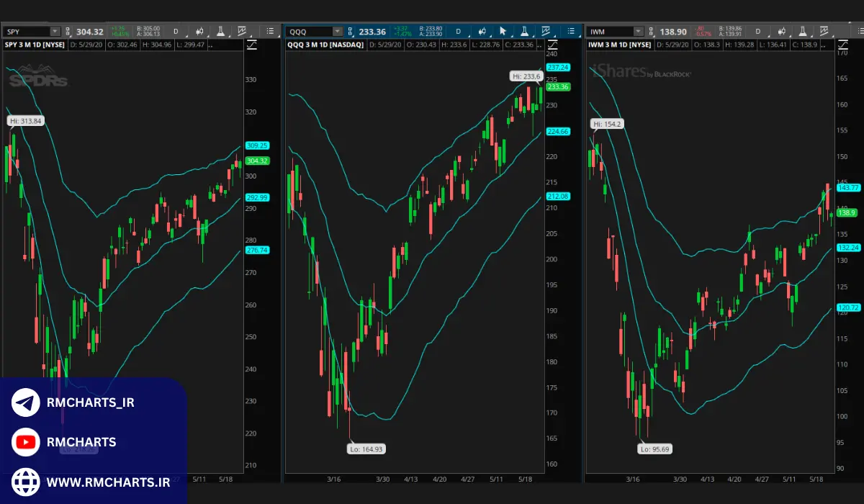The image size is (864, 504).
Task: Open the D timeframe menu on SPY chart
Action: click(x=175, y=32)
